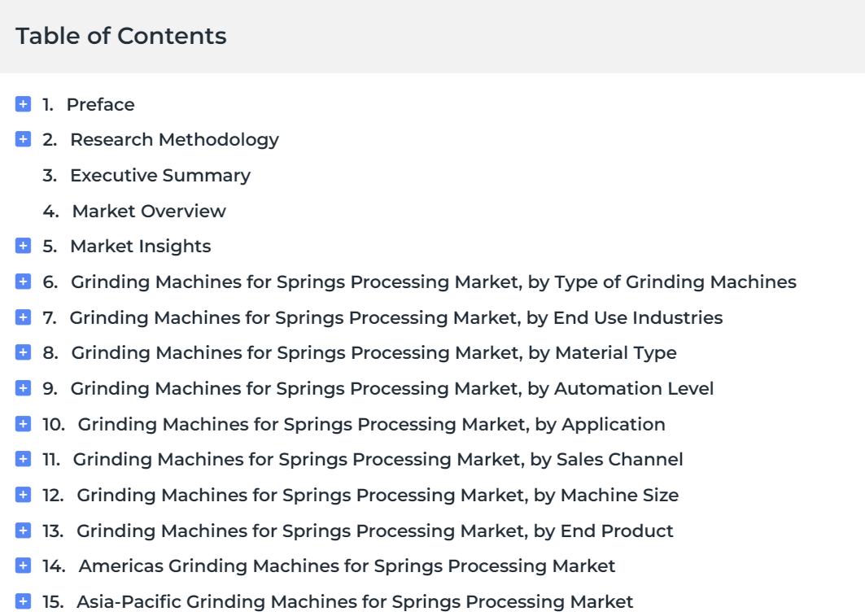Expand section 10 by Application plus icon

[x=23, y=423]
